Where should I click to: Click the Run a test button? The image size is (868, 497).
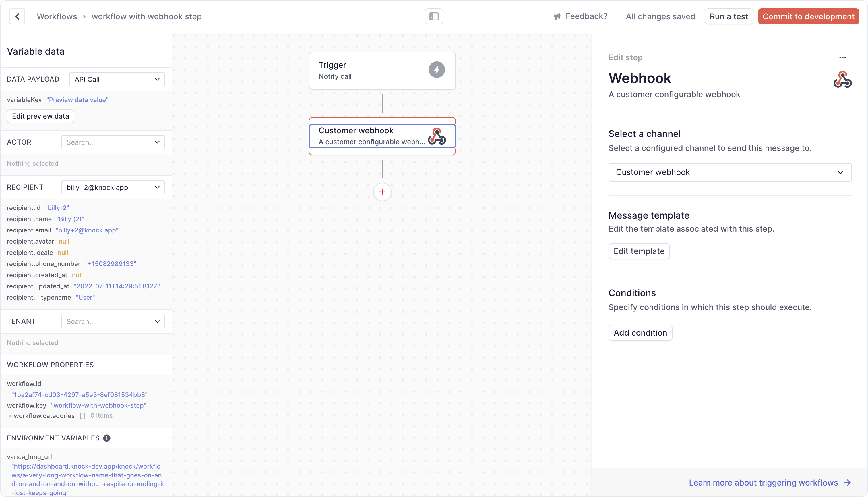(x=728, y=16)
